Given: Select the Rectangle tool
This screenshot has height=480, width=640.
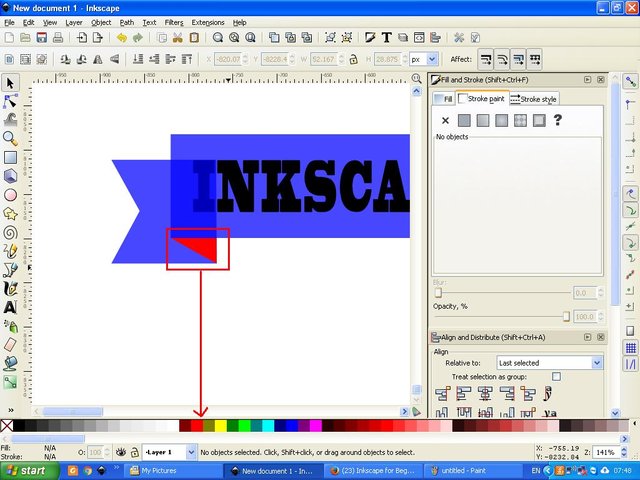Looking at the screenshot, I should [x=10, y=158].
